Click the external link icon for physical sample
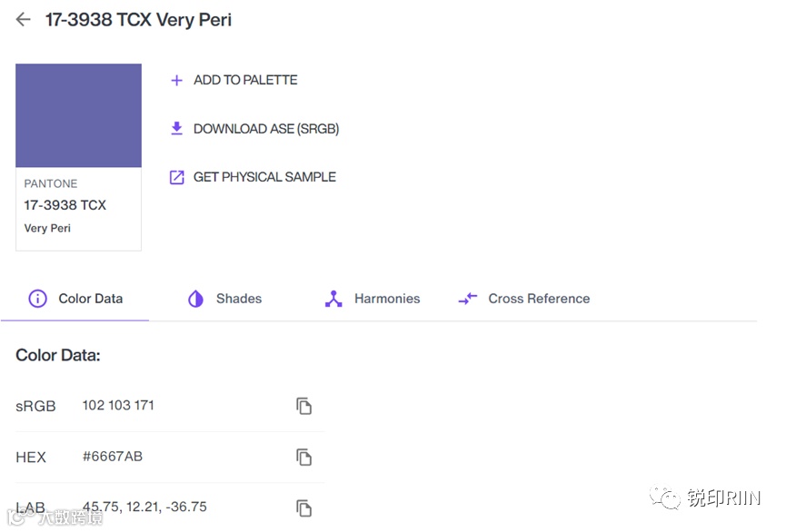This screenshot has height=532, width=786. point(177,177)
